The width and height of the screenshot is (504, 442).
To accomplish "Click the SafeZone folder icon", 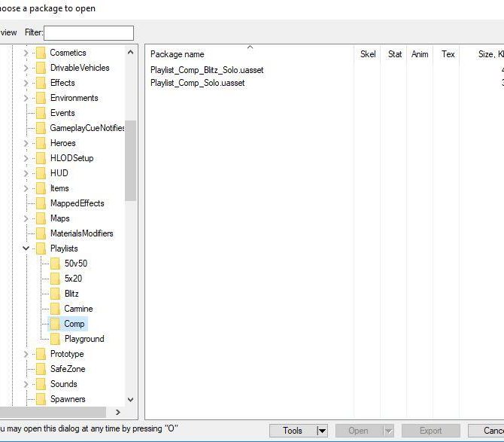I will [41, 369].
